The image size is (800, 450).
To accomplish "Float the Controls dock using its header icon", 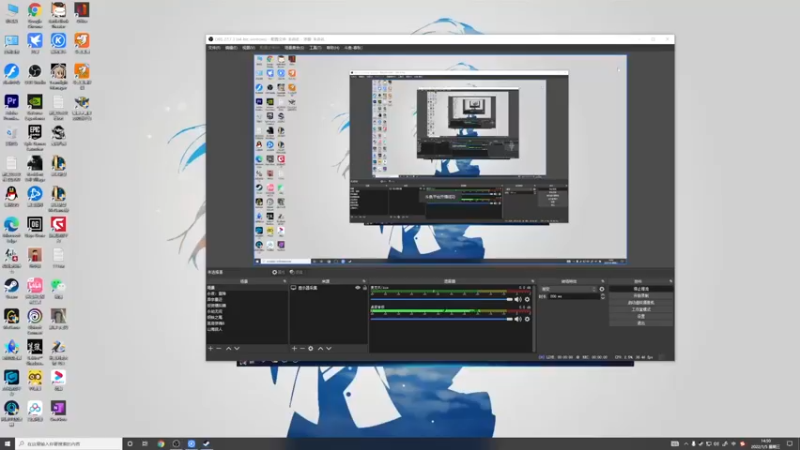I will tap(670, 281).
